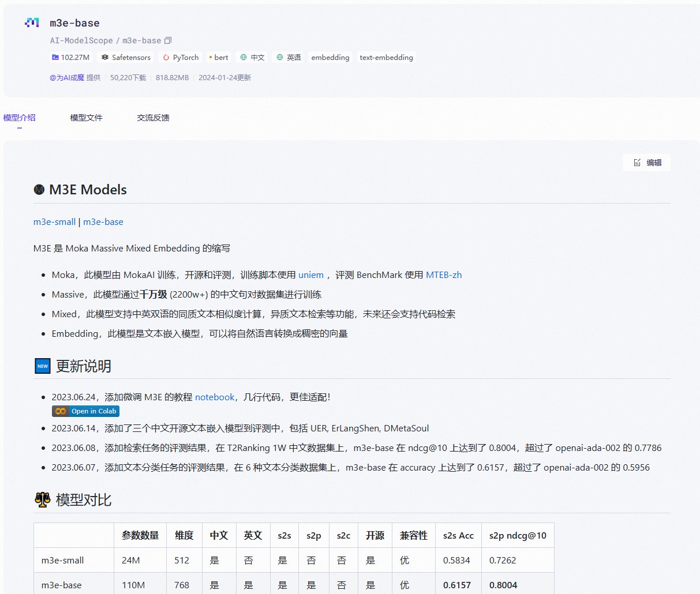Click the embedding tag

[x=330, y=57]
